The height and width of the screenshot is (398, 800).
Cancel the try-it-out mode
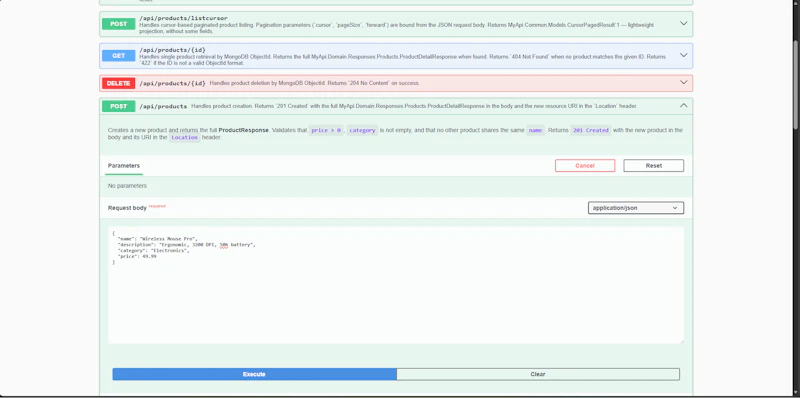pyautogui.click(x=585, y=165)
